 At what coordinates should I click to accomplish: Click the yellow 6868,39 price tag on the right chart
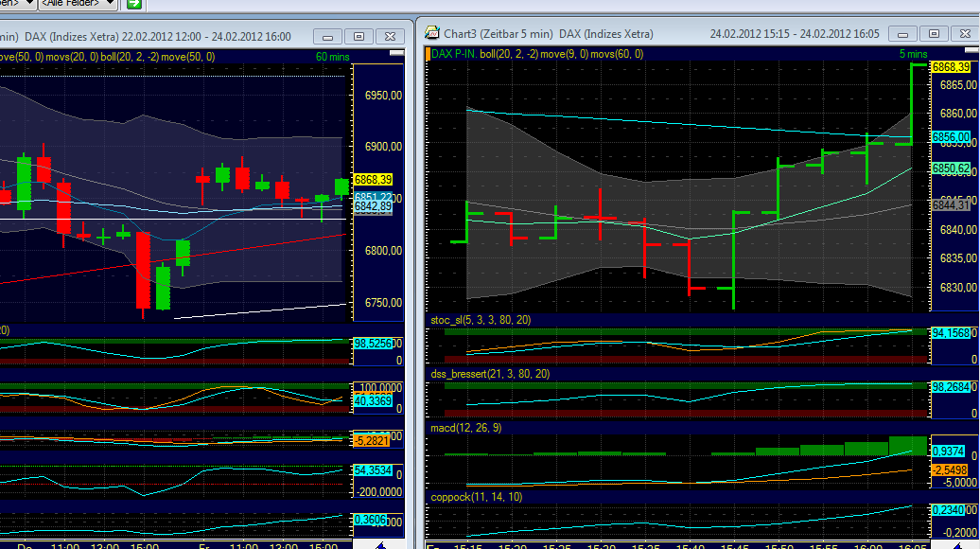point(951,67)
